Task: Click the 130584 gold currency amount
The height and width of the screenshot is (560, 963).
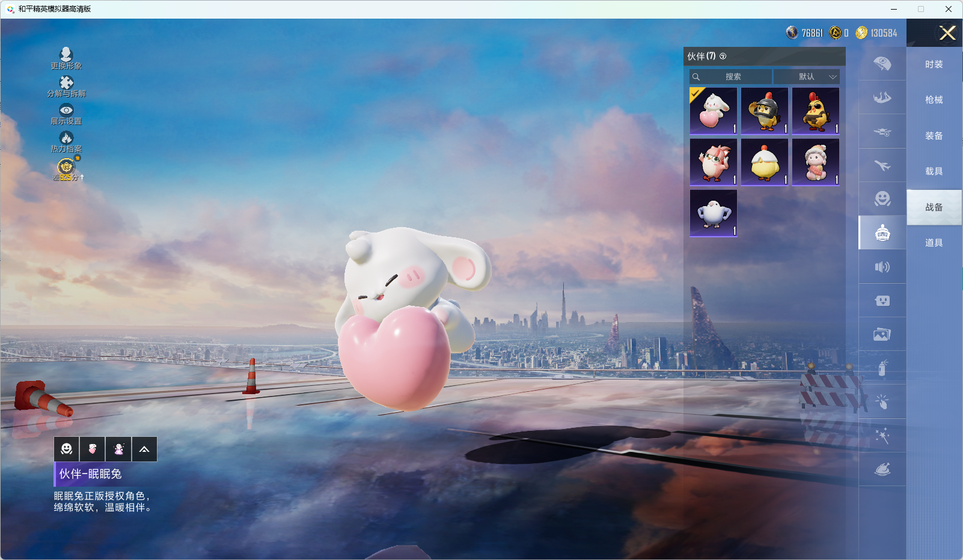Action: [884, 33]
